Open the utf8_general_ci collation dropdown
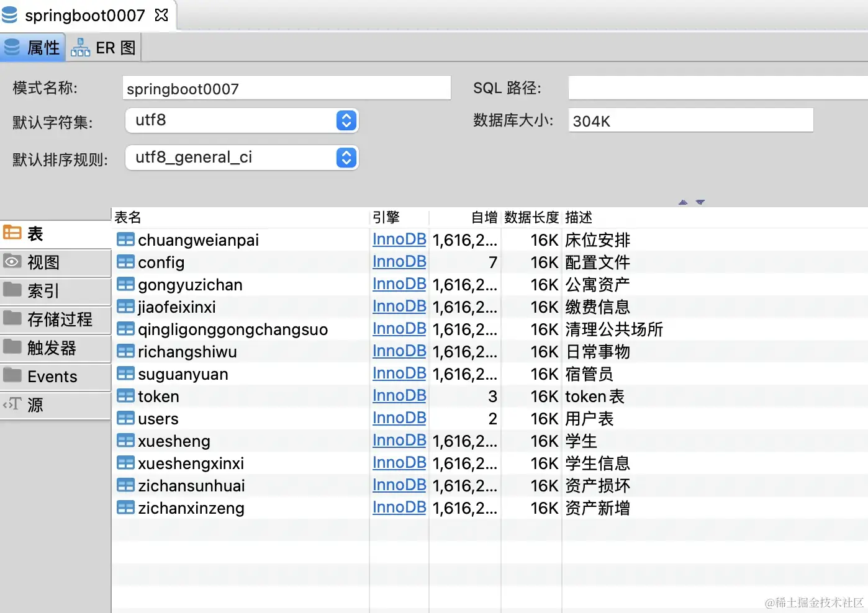Screen dimensions: 868x613 [346, 158]
